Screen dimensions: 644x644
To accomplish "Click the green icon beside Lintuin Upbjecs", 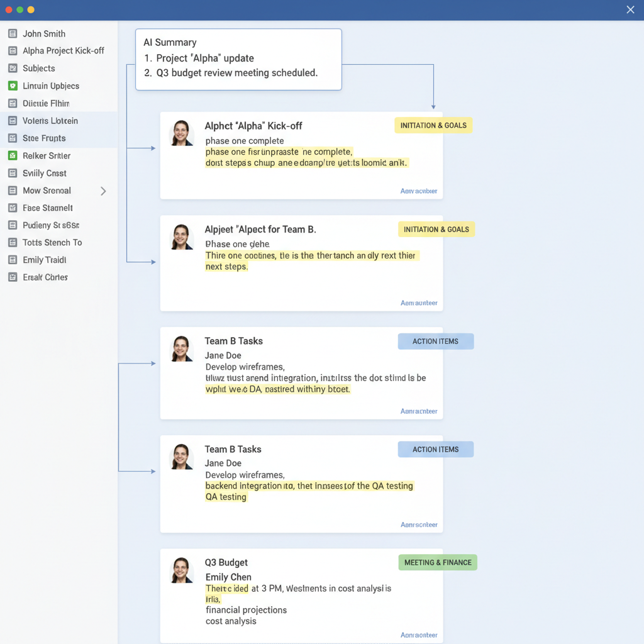I will pos(13,86).
